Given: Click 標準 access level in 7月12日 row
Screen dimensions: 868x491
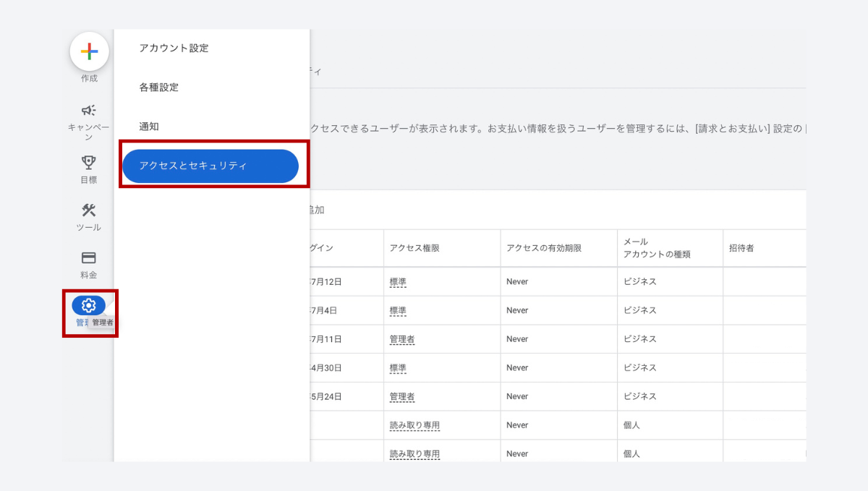Looking at the screenshot, I should pyautogui.click(x=398, y=282).
